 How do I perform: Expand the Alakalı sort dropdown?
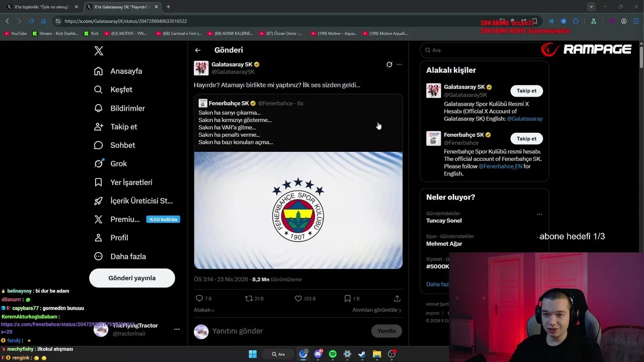click(x=204, y=310)
